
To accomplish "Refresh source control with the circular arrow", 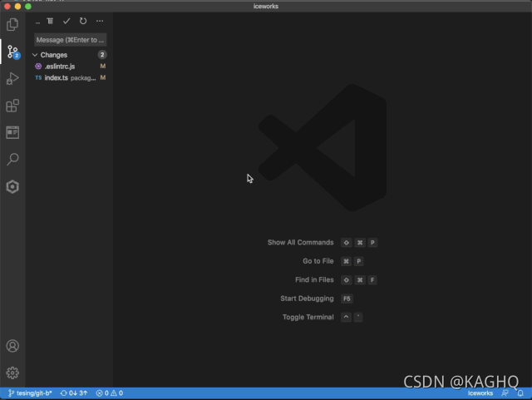I will (x=83, y=21).
